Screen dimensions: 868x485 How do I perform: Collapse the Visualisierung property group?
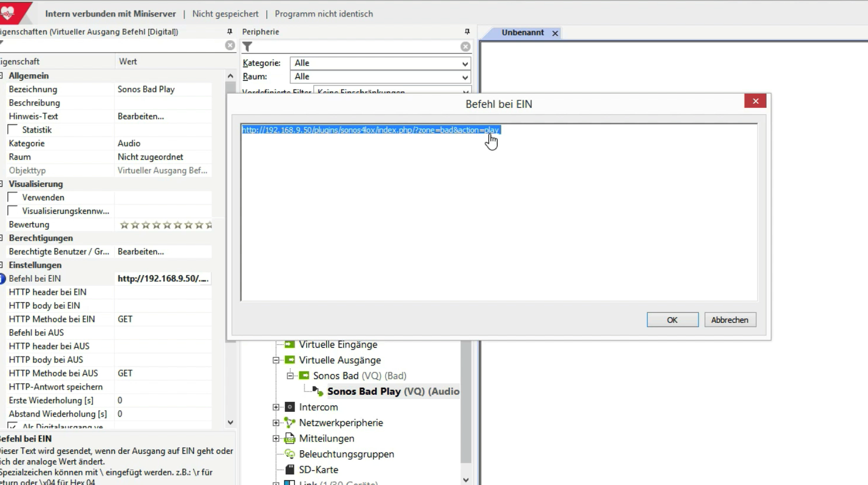coord(2,184)
